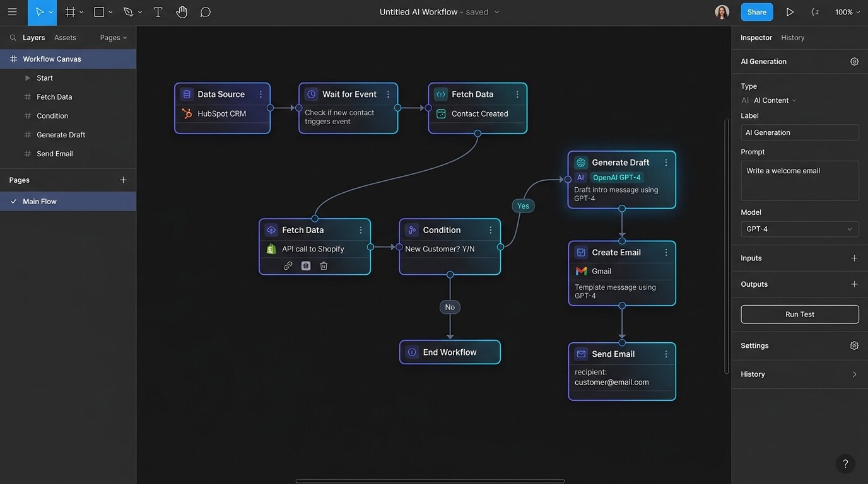Select the Frame tool

pos(70,12)
